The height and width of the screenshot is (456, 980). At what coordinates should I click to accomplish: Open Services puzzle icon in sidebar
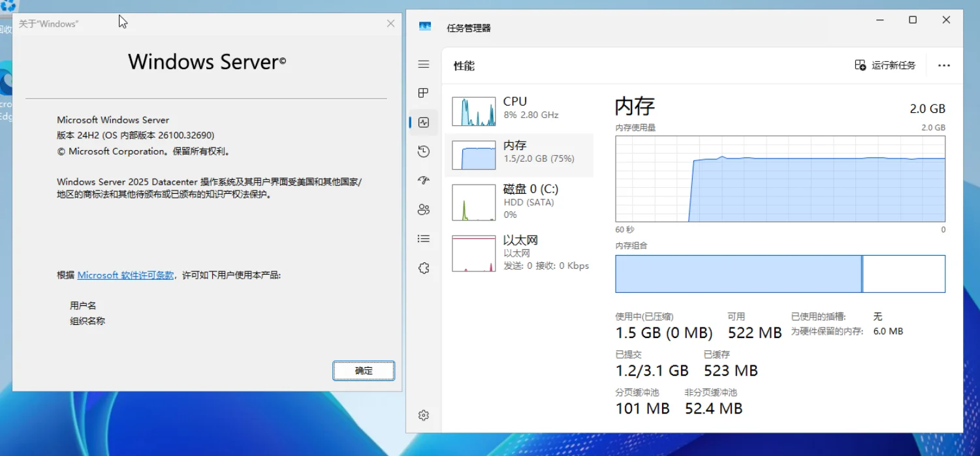[424, 268]
